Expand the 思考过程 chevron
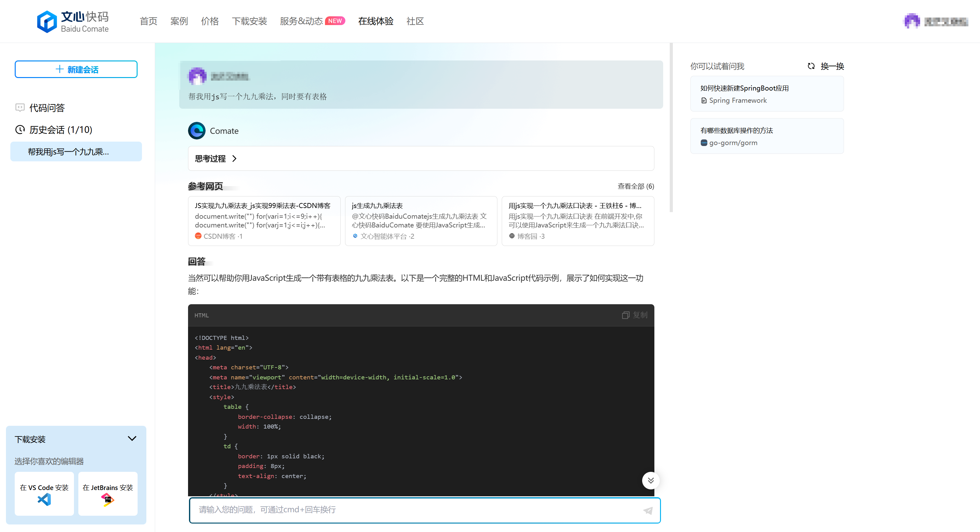This screenshot has width=980, height=532. tap(234, 159)
